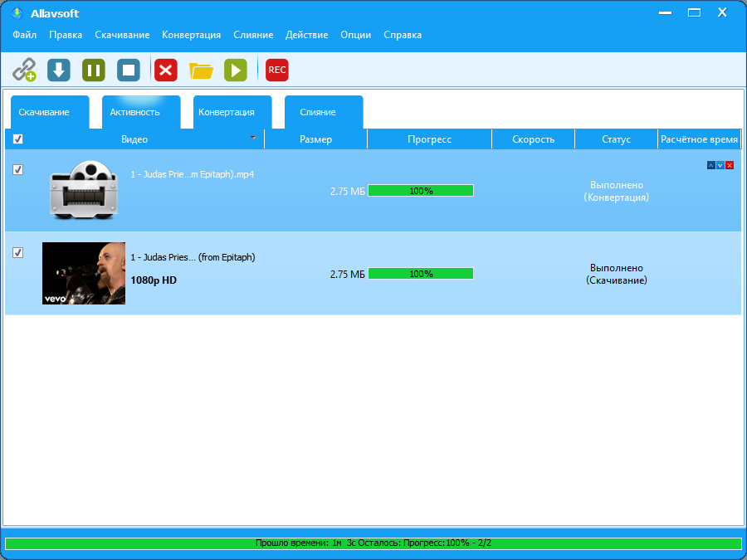Click the mp4 row 100% progress bar

click(x=421, y=191)
